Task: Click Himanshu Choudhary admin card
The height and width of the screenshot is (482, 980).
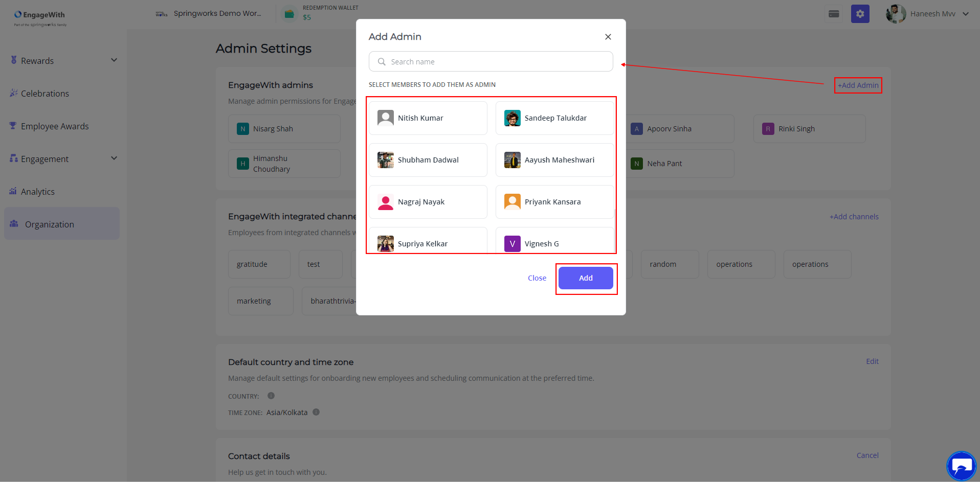Action: (x=284, y=164)
